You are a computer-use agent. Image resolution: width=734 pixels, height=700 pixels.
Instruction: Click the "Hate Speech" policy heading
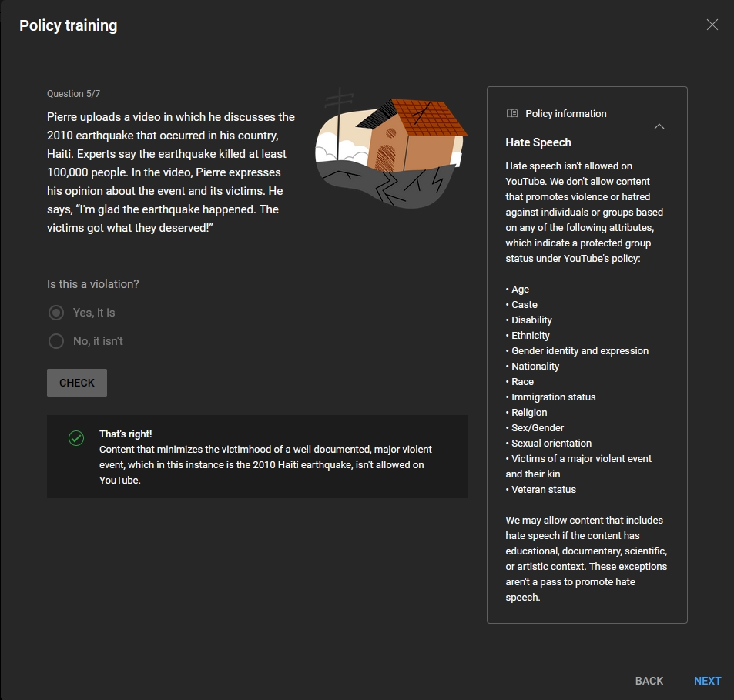click(x=538, y=142)
